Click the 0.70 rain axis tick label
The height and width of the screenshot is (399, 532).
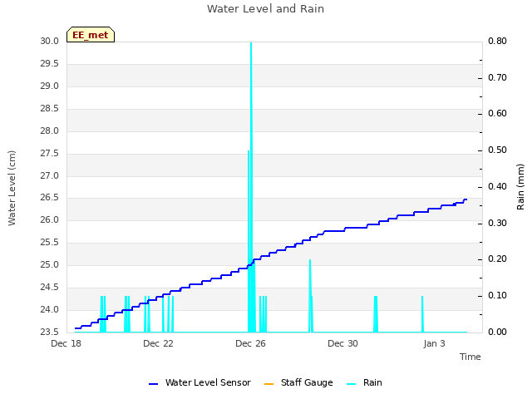pos(497,77)
